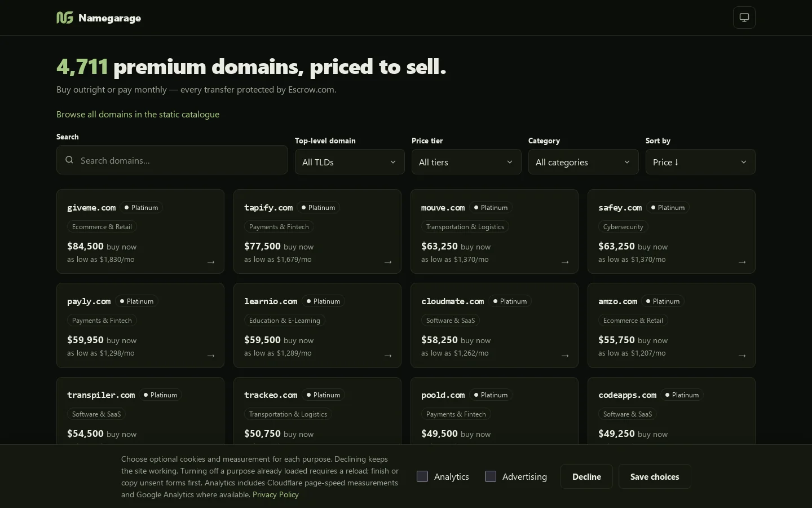
Task: Open learnio.com via its arrow icon
Action: pos(388,356)
